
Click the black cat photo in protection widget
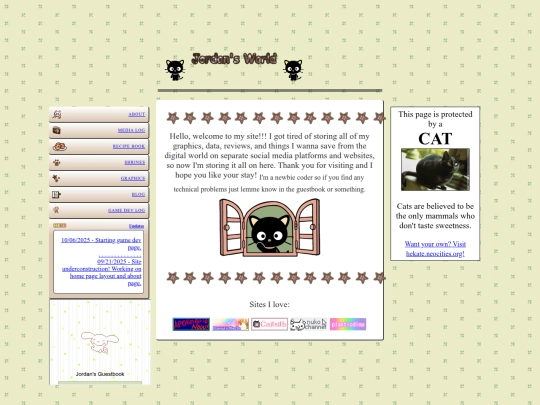click(435, 169)
